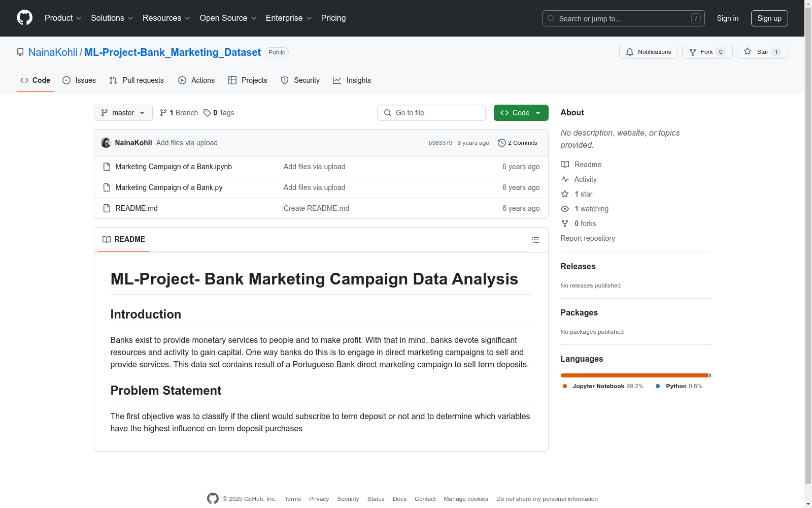Click the Insights graph icon
This screenshot has height=508, width=812.
[x=337, y=80]
